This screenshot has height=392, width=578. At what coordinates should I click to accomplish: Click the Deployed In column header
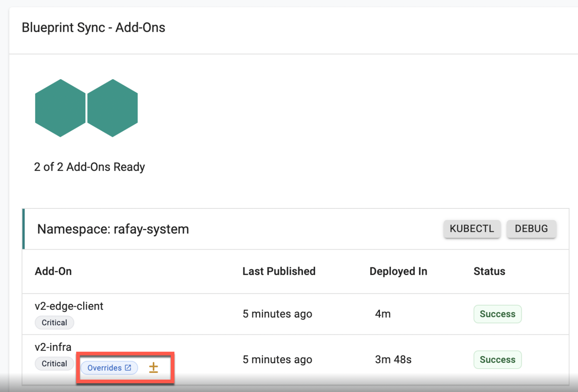point(398,271)
